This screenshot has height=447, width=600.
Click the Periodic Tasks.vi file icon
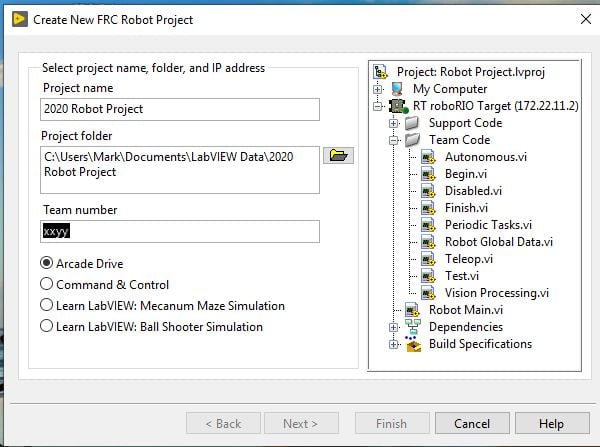point(428,225)
